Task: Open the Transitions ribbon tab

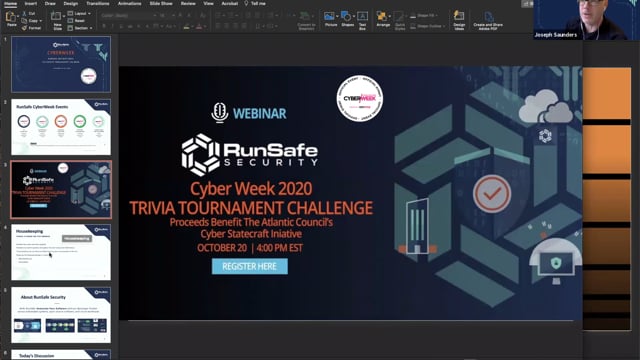Action: (98, 3)
